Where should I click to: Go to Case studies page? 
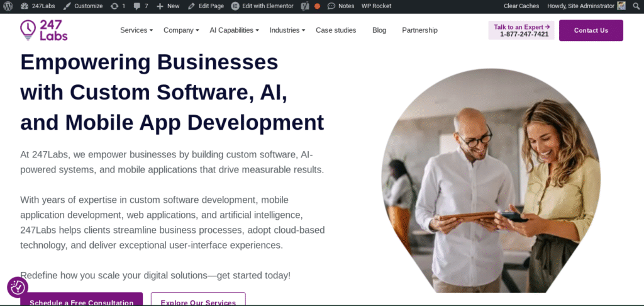336,30
